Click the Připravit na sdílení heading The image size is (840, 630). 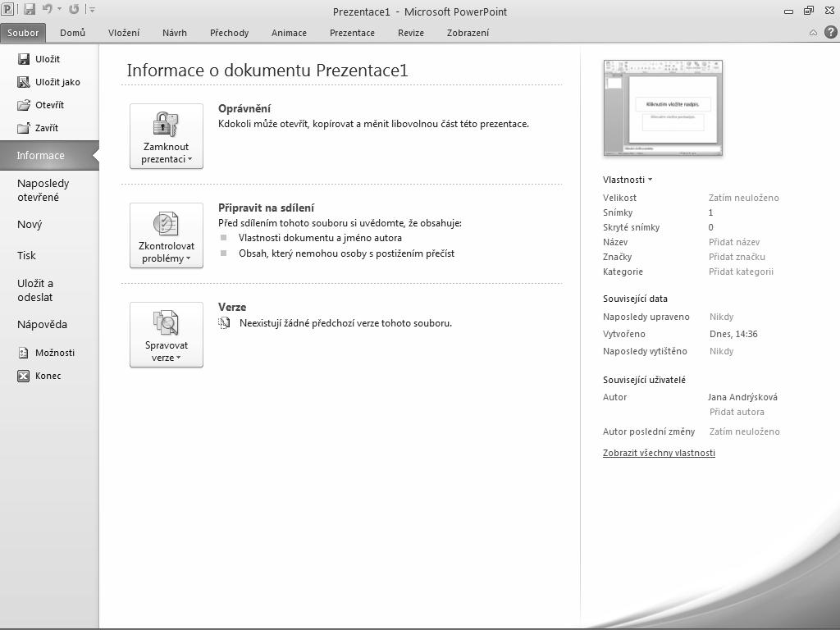point(267,208)
